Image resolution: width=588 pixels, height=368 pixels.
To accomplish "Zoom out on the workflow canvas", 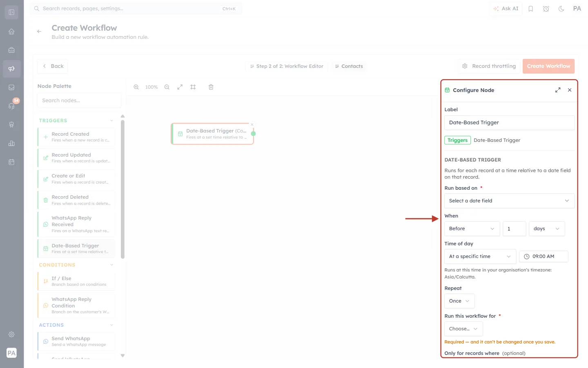I will [x=167, y=87].
